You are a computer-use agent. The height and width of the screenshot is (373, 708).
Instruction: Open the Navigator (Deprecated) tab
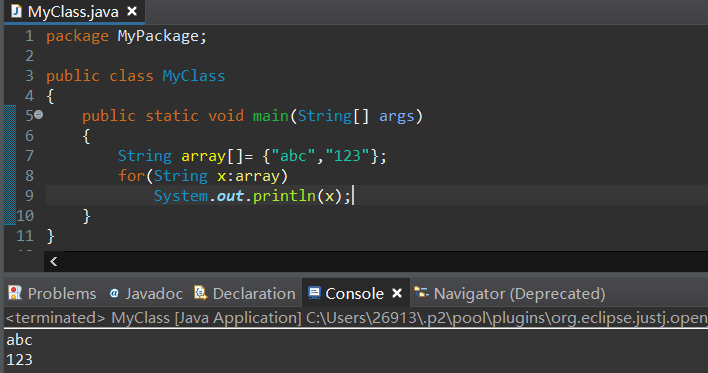pos(510,294)
